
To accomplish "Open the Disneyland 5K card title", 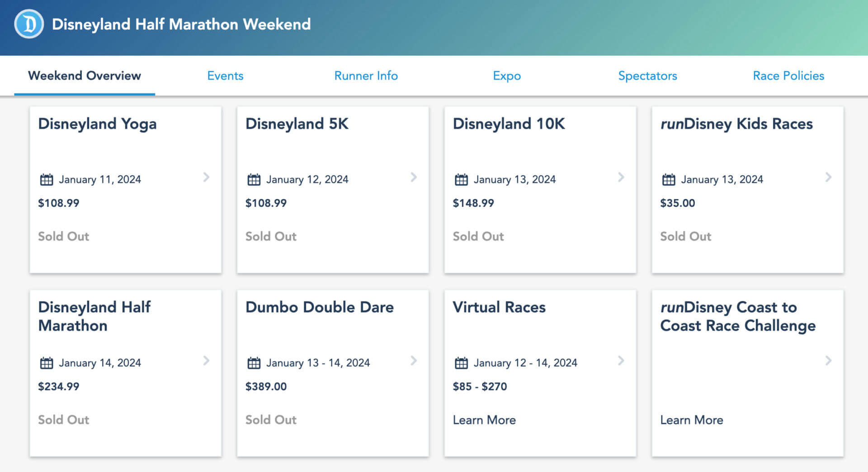I will click(x=297, y=124).
